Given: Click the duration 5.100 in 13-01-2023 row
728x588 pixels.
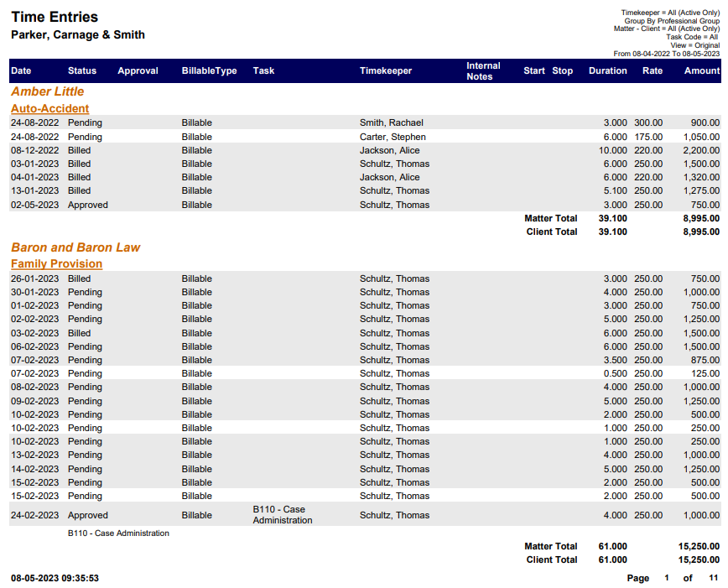Looking at the screenshot, I should point(615,191).
